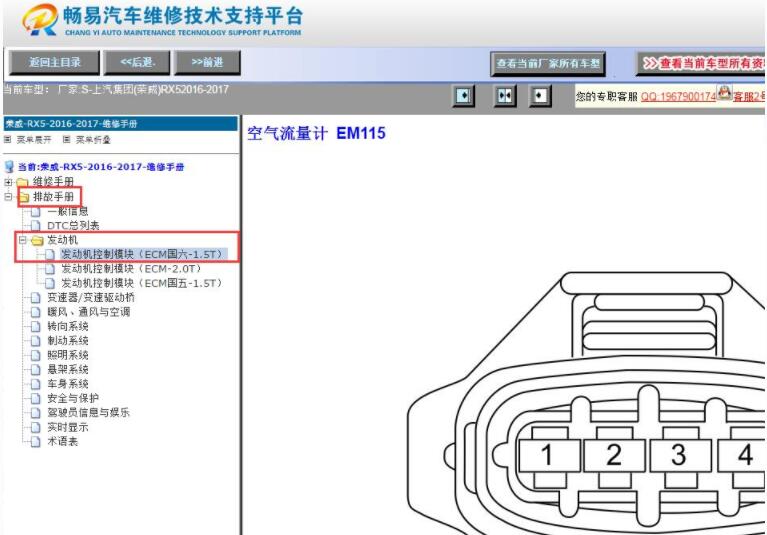The width and height of the screenshot is (767, 535).
Task: Open the 客服2 link
Action: tap(748, 97)
